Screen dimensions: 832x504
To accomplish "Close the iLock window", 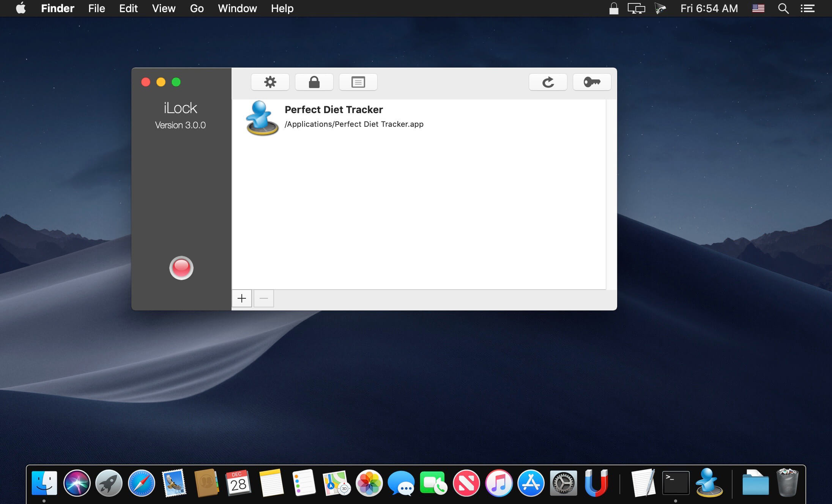I will pos(146,82).
